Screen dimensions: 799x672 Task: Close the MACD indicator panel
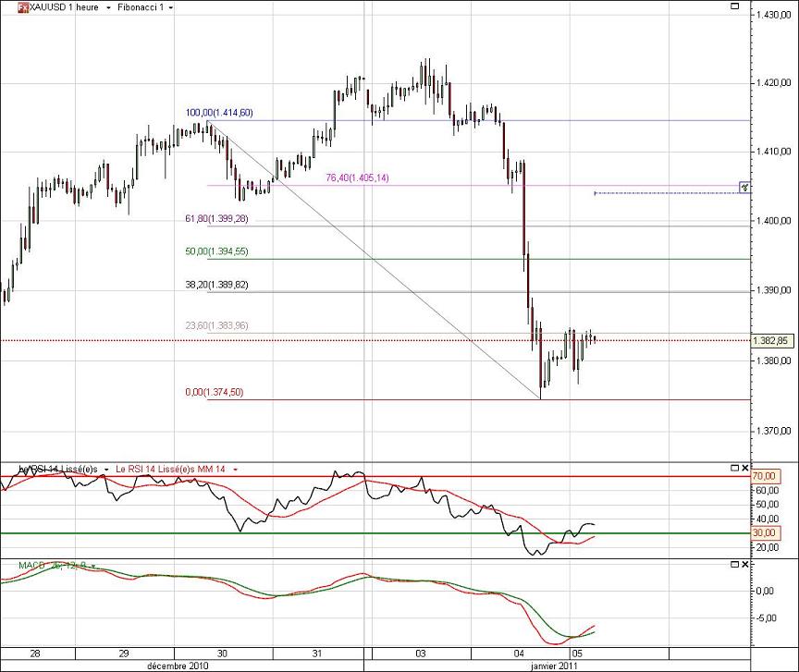(745, 565)
